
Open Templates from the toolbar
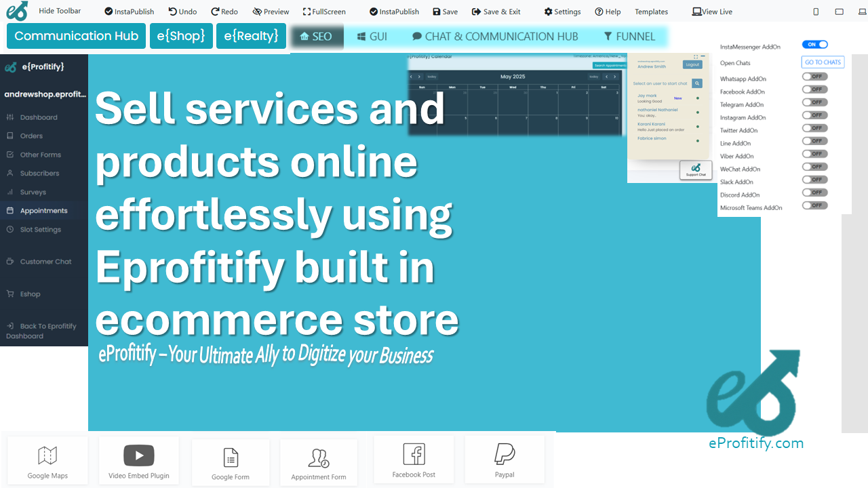click(x=651, y=12)
